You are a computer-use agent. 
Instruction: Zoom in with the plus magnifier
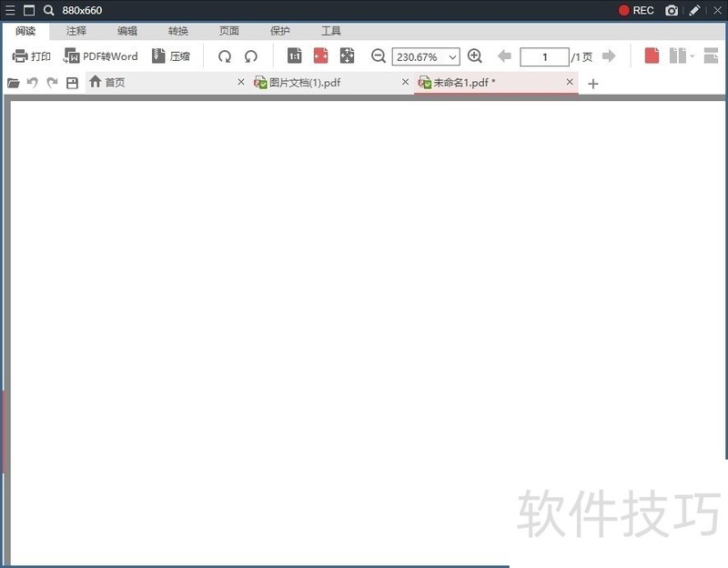(474, 56)
